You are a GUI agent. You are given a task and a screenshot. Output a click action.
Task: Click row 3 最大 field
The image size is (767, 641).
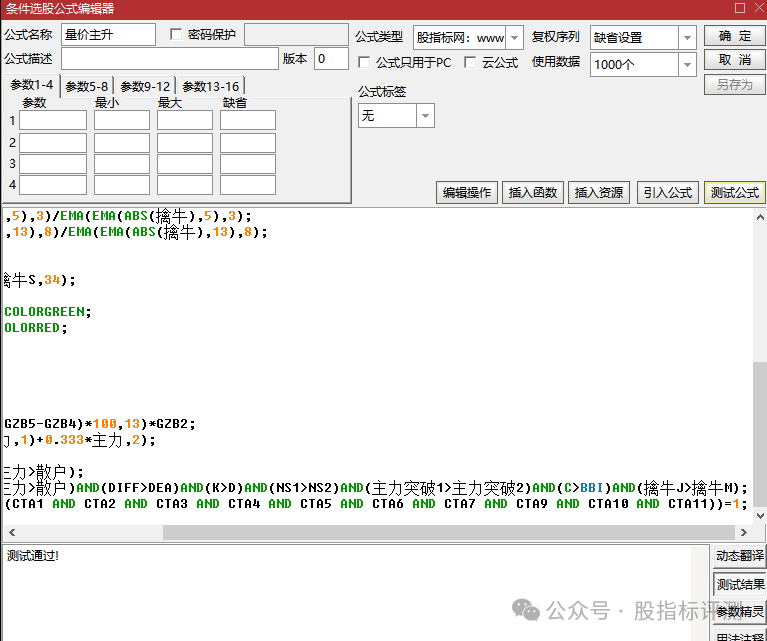(185, 164)
